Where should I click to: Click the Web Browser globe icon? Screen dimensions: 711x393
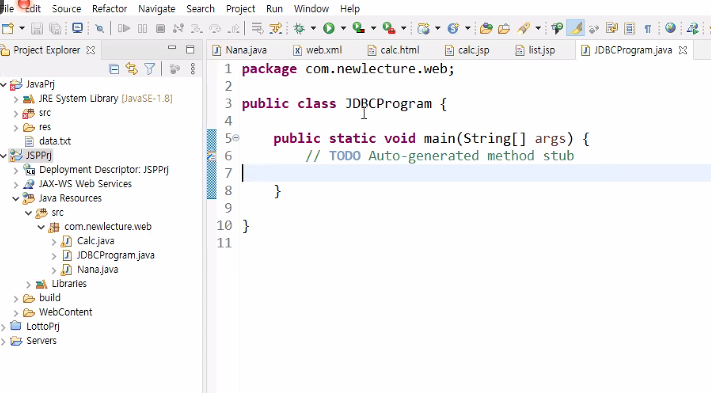click(670, 29)
